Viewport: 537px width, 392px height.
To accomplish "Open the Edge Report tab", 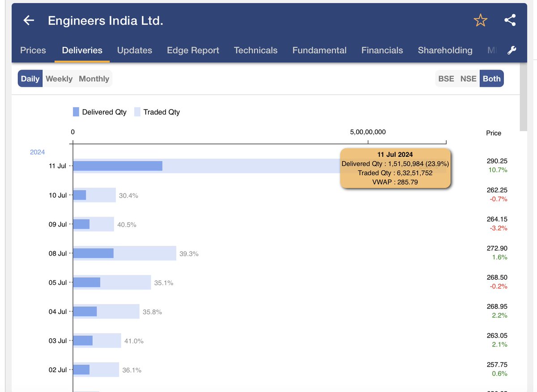I will (193, 51).
